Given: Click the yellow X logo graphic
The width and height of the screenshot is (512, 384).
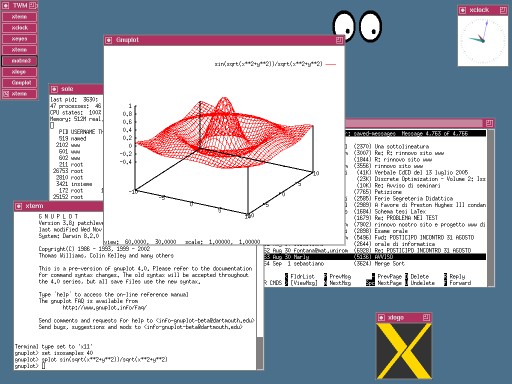Looking at the screenshot, I should 404,351.
